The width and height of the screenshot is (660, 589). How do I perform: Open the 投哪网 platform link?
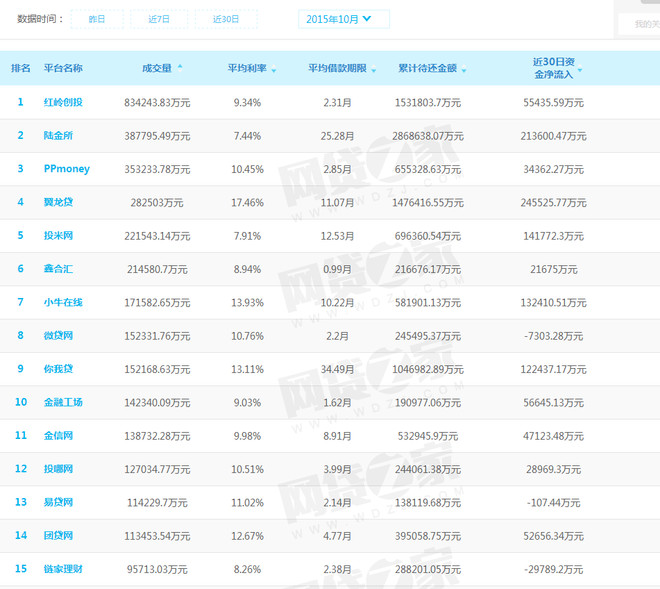click(x=59, y=469)
